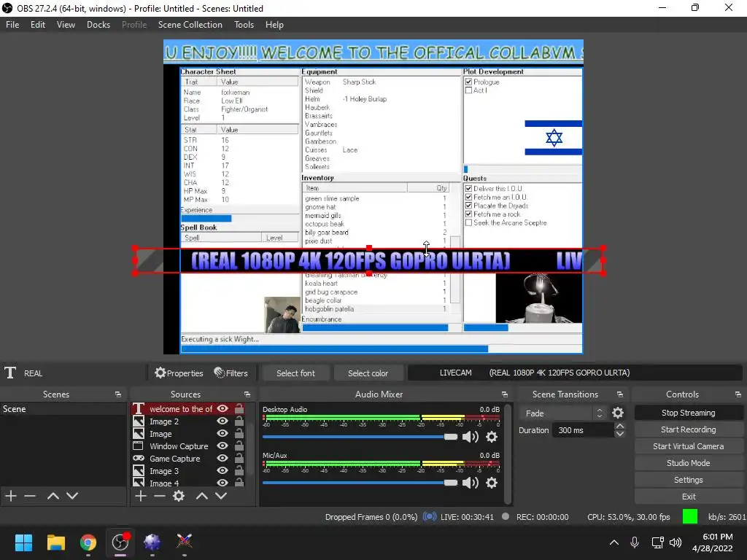Pop out the Audio Mixer dock
Image resolution: width=747 pixels, height=560 pixels.
click(505, 394)
